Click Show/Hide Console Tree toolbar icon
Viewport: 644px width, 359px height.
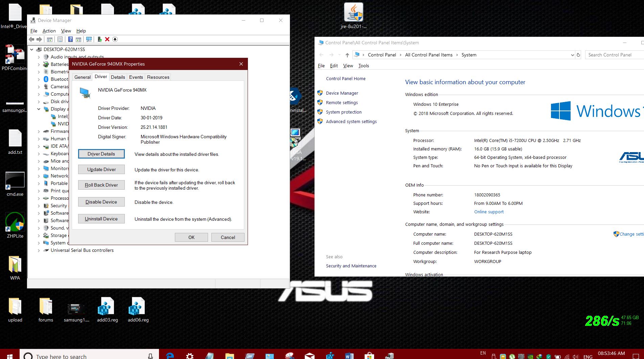pyautogui.click(x=50, y=40)
